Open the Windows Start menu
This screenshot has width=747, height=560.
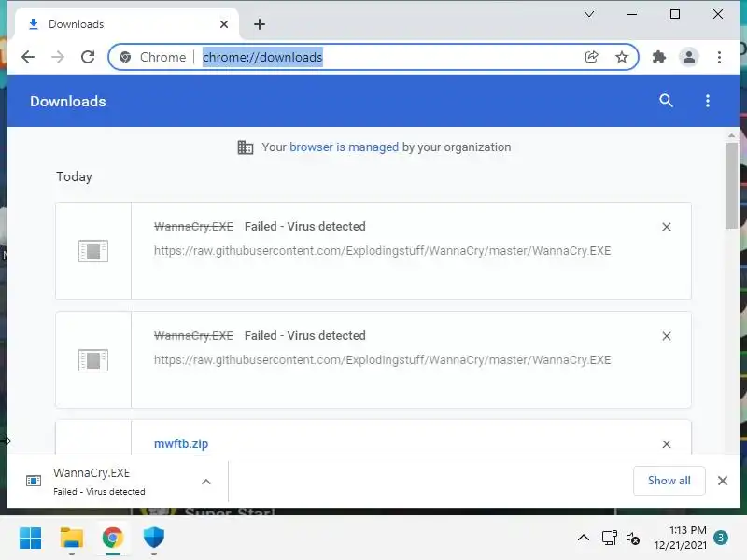click(31, 539)
